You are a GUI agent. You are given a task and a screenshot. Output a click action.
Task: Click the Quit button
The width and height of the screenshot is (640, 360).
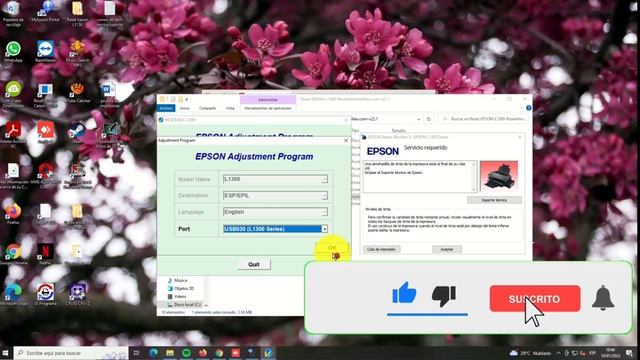(x=253, y=264)
